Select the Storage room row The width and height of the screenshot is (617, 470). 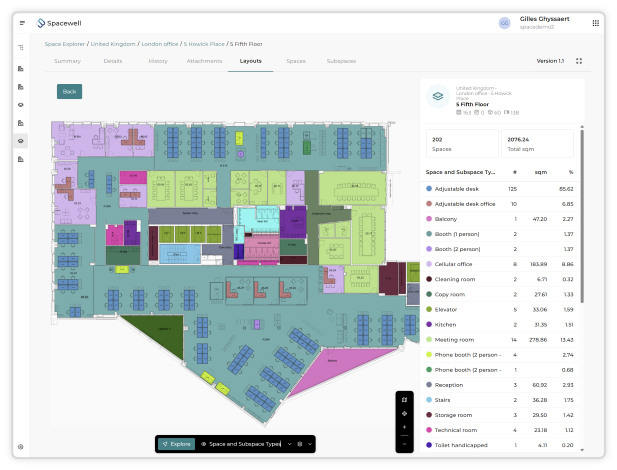coord(500,415)
